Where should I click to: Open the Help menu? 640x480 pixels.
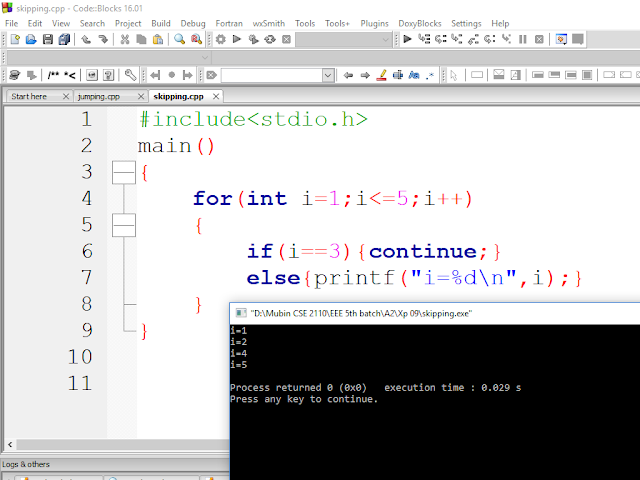tap(500, 23)
